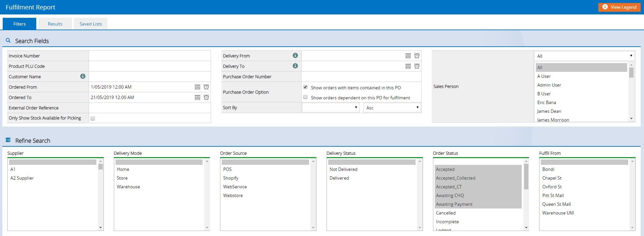
Task: Open calendar picker for Ordered To
Action: 198,98
